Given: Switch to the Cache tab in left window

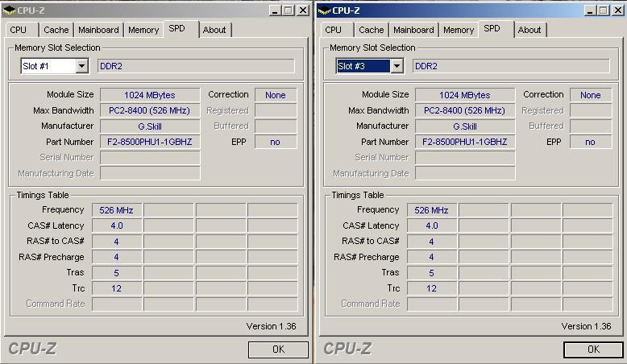Looking at the screenshot, I should 56,30.
